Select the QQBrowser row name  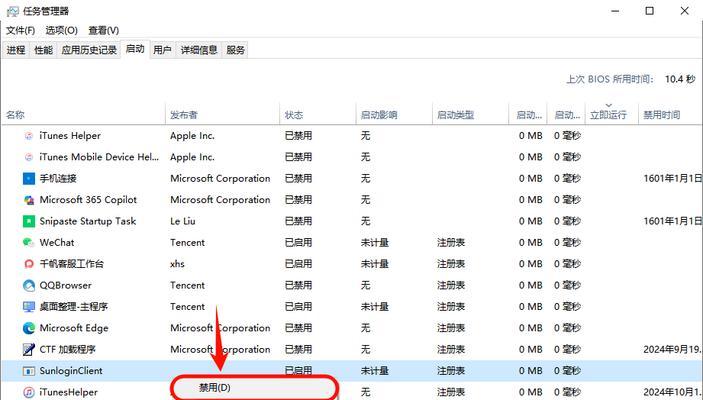coord(65,285)
